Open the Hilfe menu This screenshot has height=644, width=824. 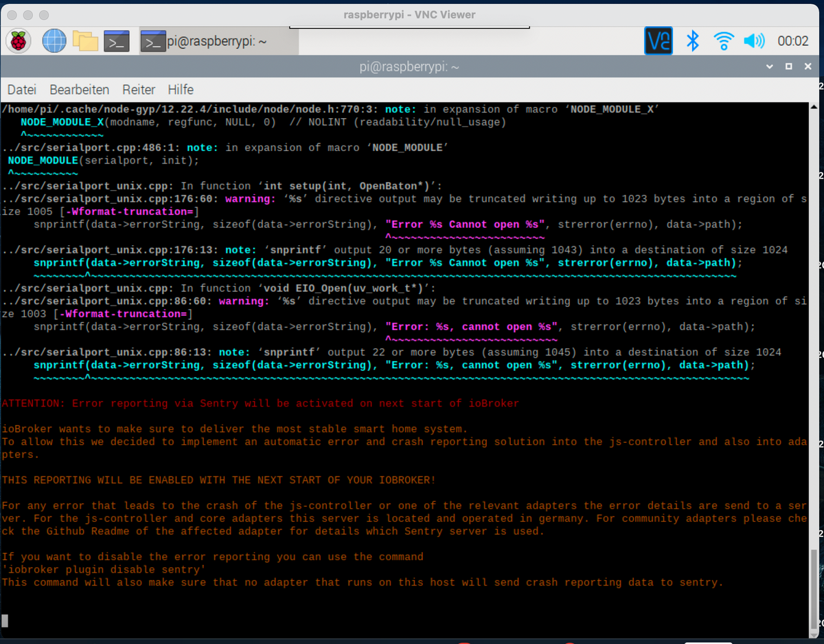tap(181, 90)
